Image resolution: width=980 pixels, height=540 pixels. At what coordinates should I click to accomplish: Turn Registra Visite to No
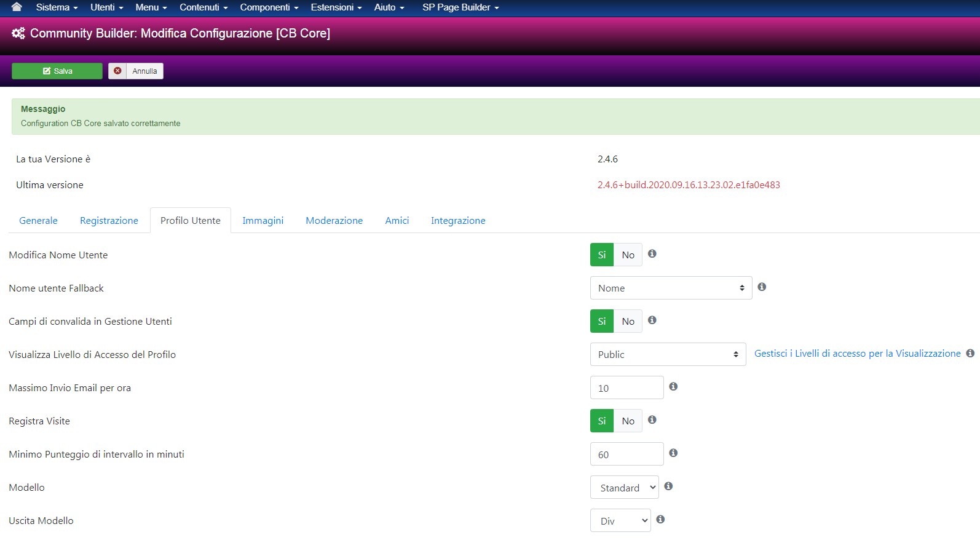pos(628,421)
